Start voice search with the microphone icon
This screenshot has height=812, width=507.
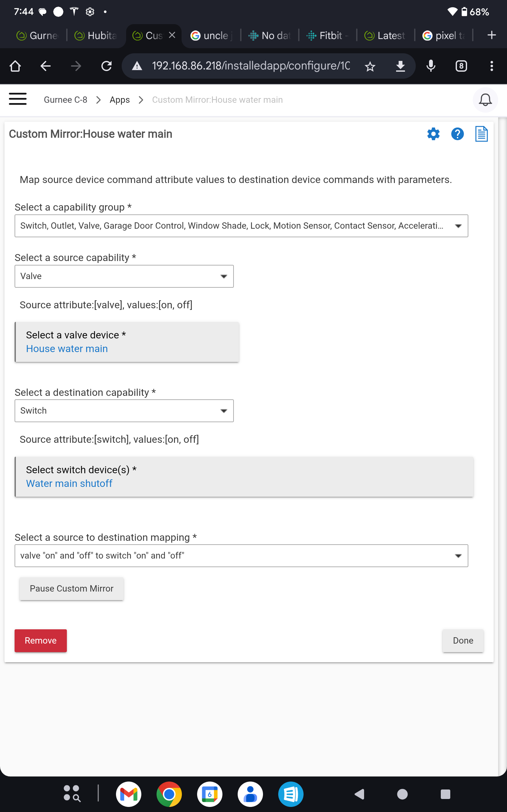[x=431, y=66]
